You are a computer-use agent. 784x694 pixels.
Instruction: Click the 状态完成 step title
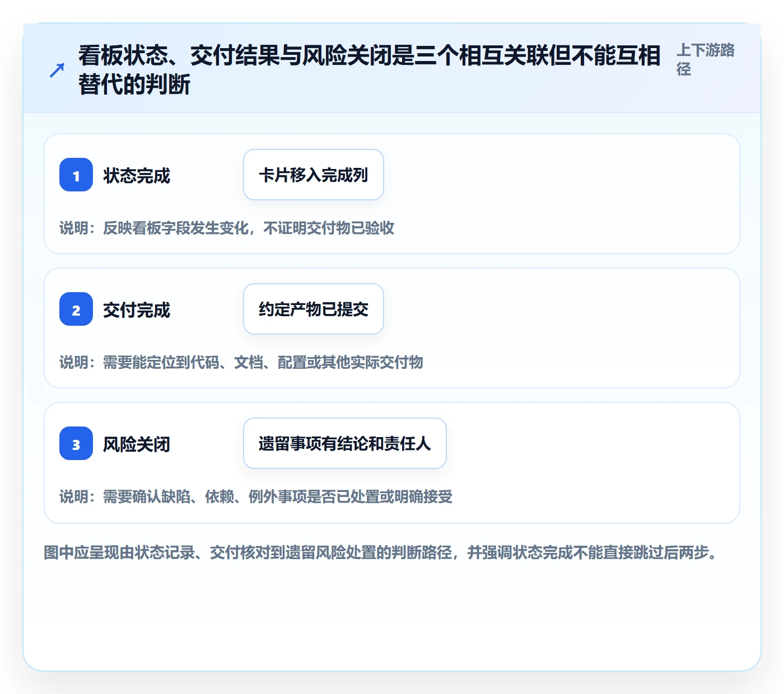coord(137,176)
